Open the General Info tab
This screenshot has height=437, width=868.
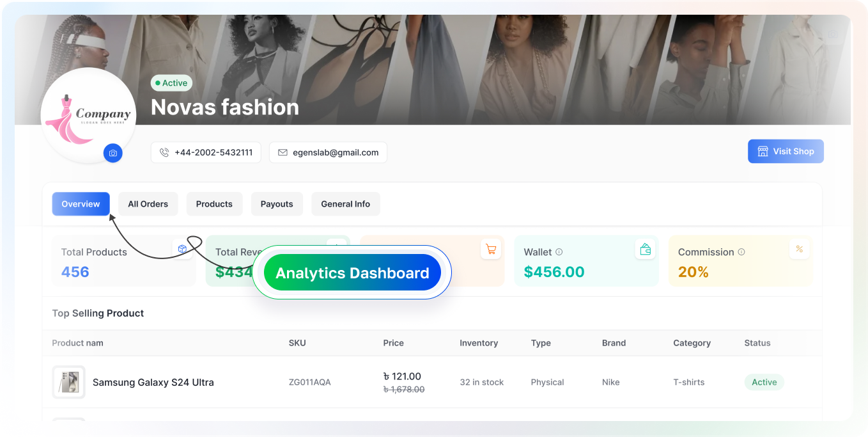[x=345, y=204]
